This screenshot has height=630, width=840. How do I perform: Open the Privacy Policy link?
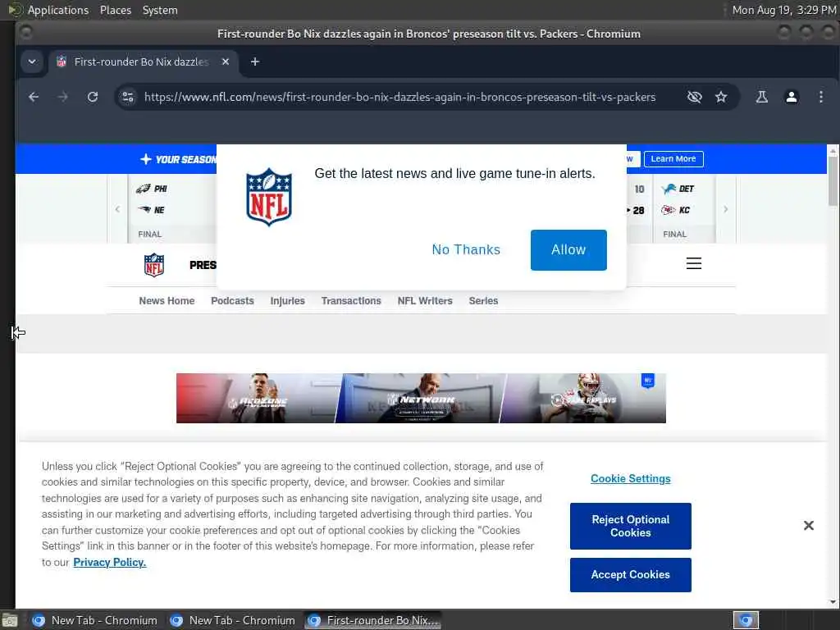click(x=109, y=562)
